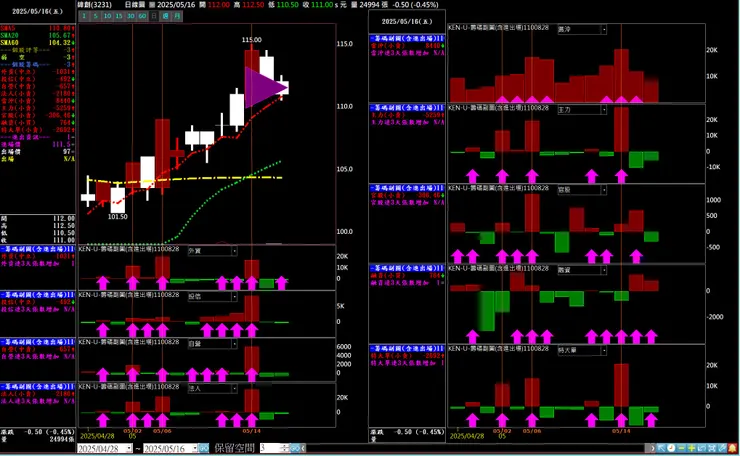Click the 特大單 chip panel header in middle column
740x456 pixels.
pyautogui.click(x=406, y=348)
